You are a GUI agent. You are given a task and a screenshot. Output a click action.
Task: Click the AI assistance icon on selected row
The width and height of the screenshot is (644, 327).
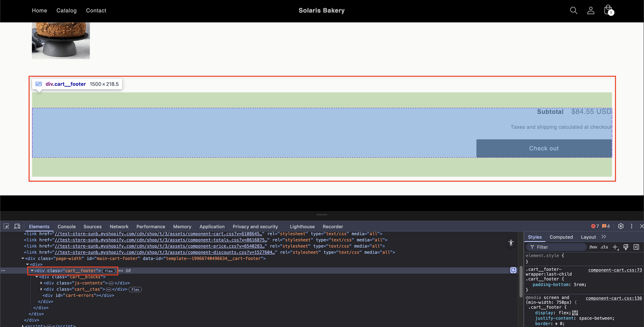(x=513, y=270)
